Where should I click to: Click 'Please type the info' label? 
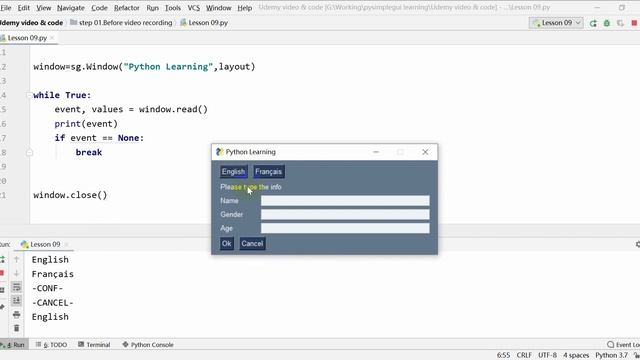[251, 187]
